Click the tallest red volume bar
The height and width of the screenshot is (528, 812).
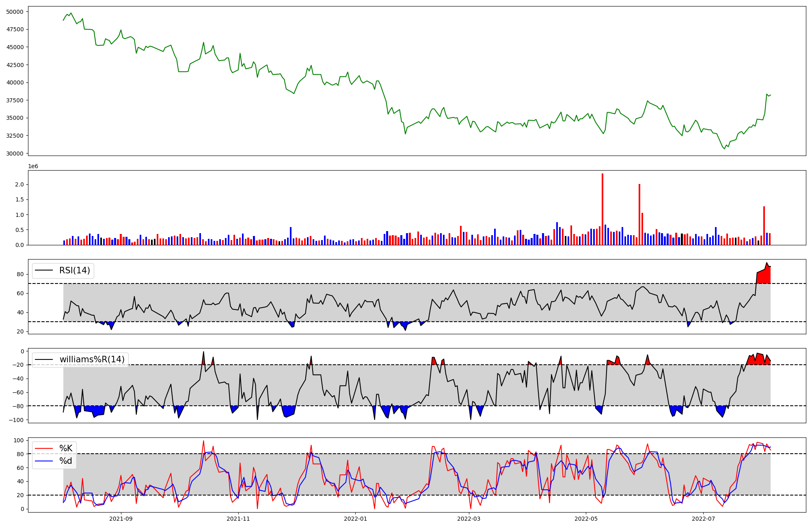pos(603,209)
